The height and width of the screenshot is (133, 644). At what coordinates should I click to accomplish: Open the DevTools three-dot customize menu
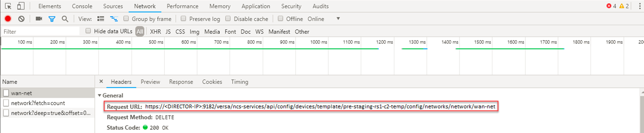click(x=640, y=6)
